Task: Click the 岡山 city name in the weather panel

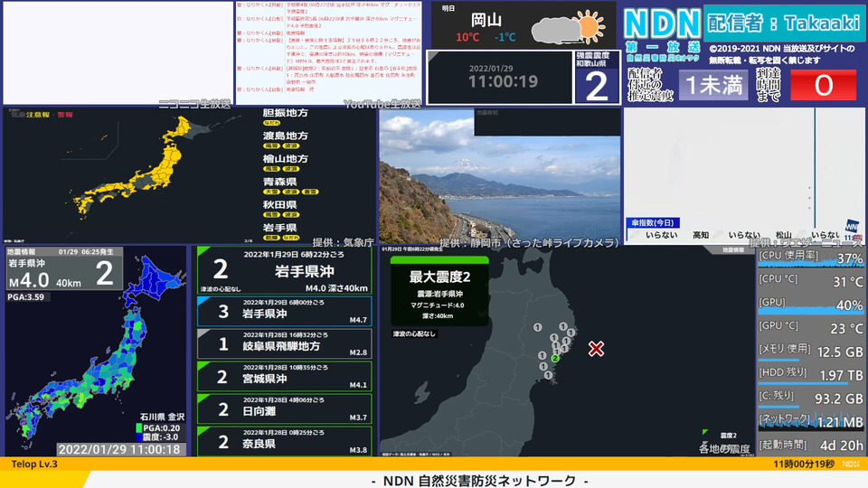Action: 486,21
